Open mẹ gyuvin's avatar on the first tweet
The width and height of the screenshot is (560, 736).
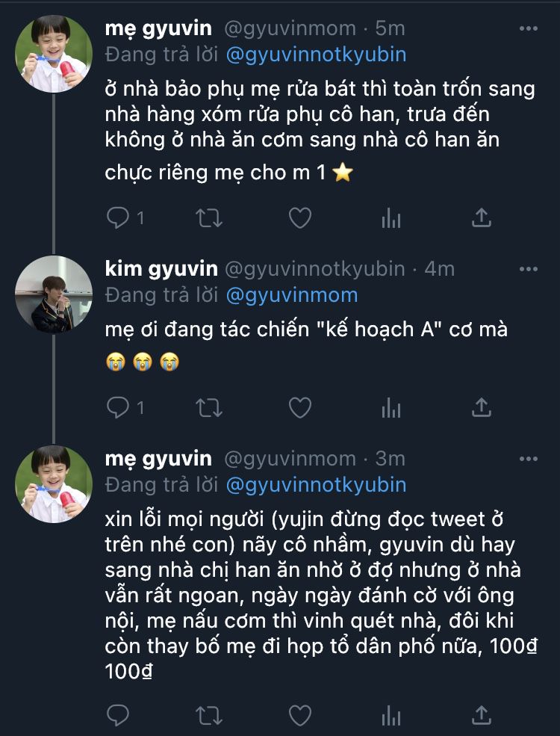[54, 54]
